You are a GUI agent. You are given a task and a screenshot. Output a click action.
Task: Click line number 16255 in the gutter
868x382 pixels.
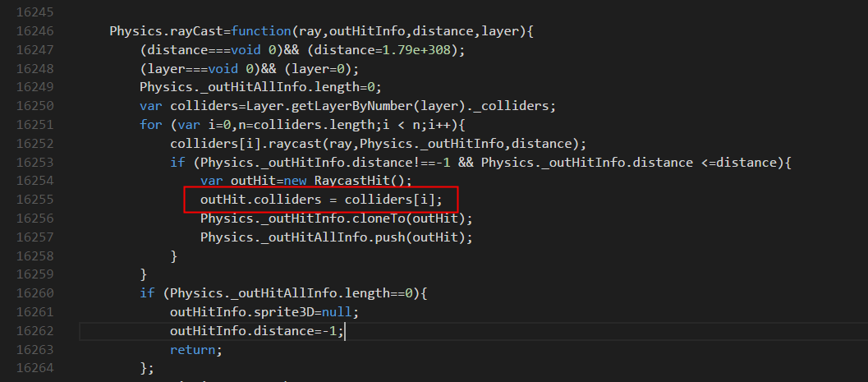click(x=34, y=200)
